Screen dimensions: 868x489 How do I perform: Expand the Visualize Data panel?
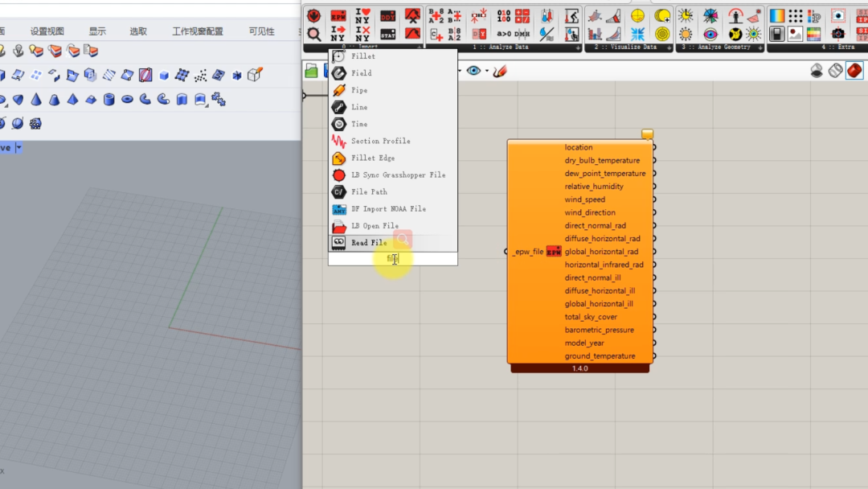[x=669, y=47]
